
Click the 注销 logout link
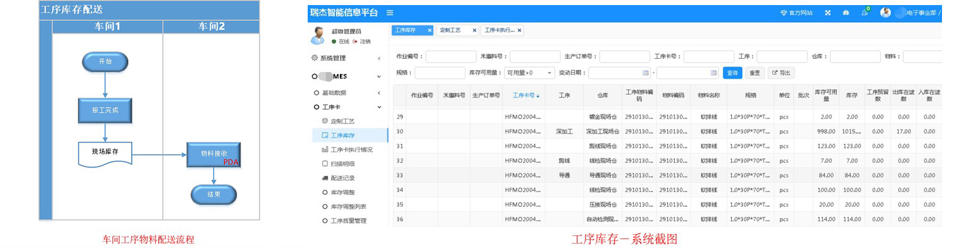(362, 41)
